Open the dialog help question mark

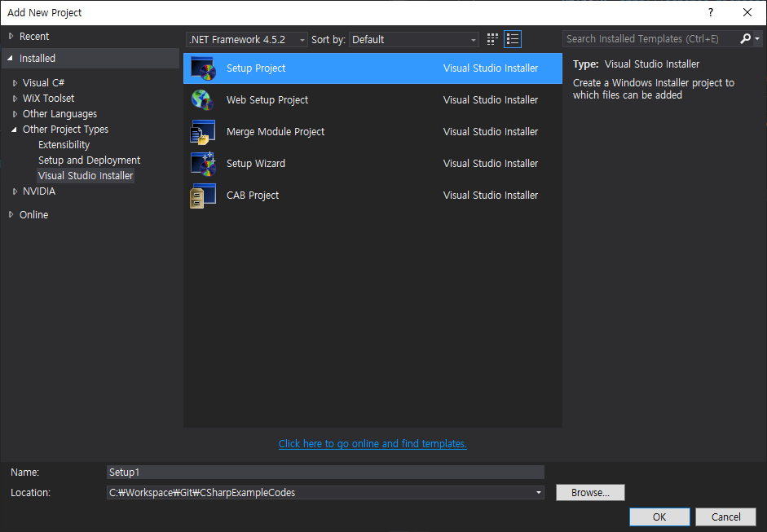pyautogui.click(x=710, y=12)
